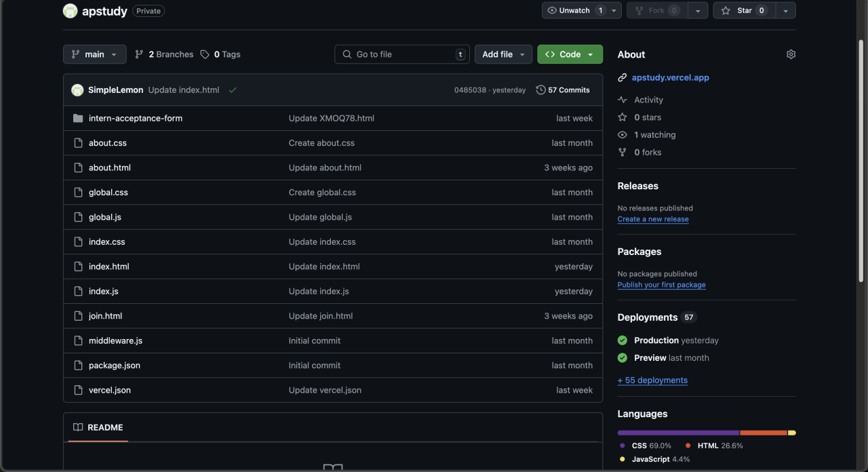Image resolution: width=868 pixels, height=472 pixels.
Task: Toggle the Unwatch notification button
Action: tap(574, 11)
